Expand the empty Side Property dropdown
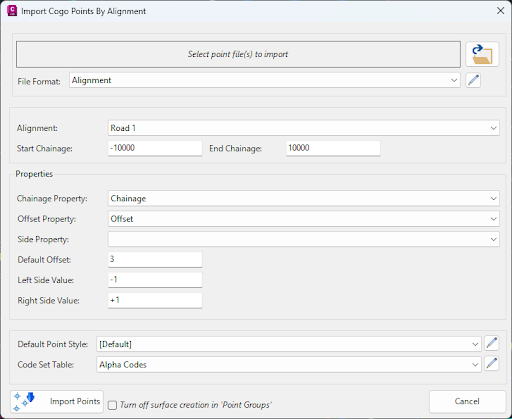The width and height of the screenshot is (512, 419). coord(304,239)
